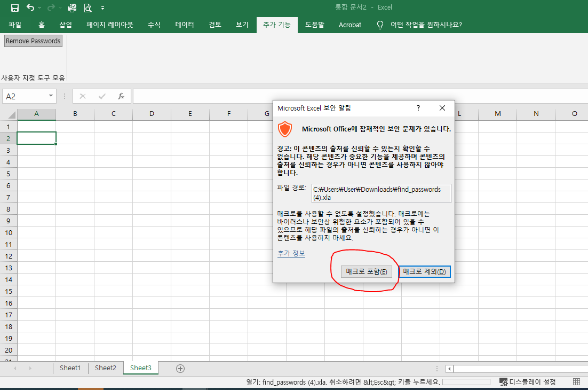Select row 1 header
This screenshot has height=390, width=588.
pyautogui.click(x=8, y=127)
